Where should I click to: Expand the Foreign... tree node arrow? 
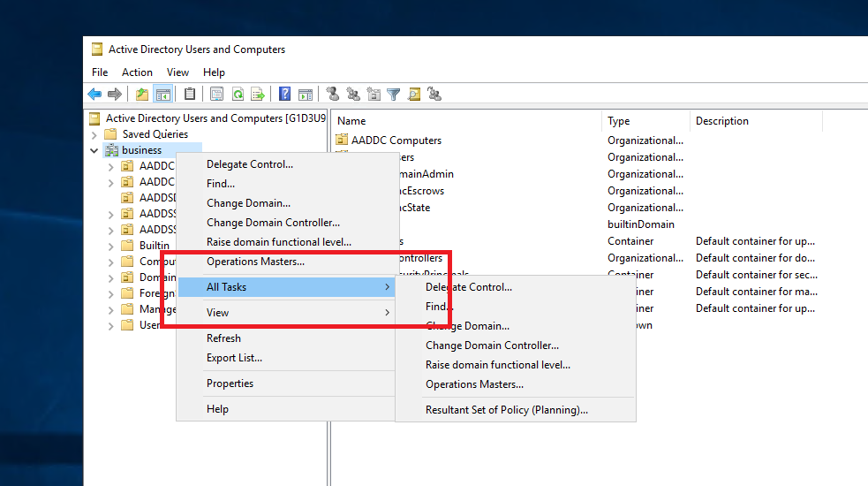(110, 293)
